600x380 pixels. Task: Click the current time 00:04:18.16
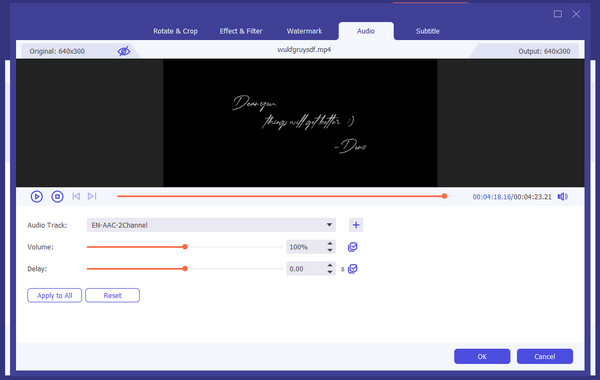coord(492,197)
